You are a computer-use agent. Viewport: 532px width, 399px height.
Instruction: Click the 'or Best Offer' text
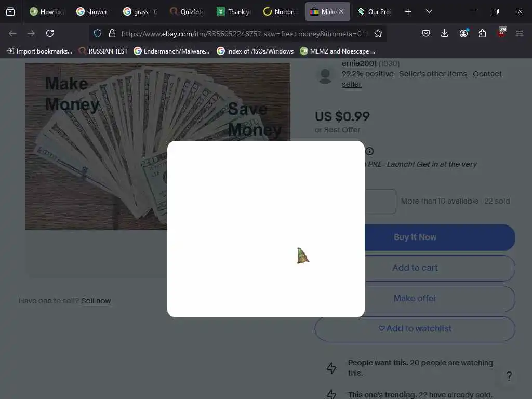coord(337,130)
